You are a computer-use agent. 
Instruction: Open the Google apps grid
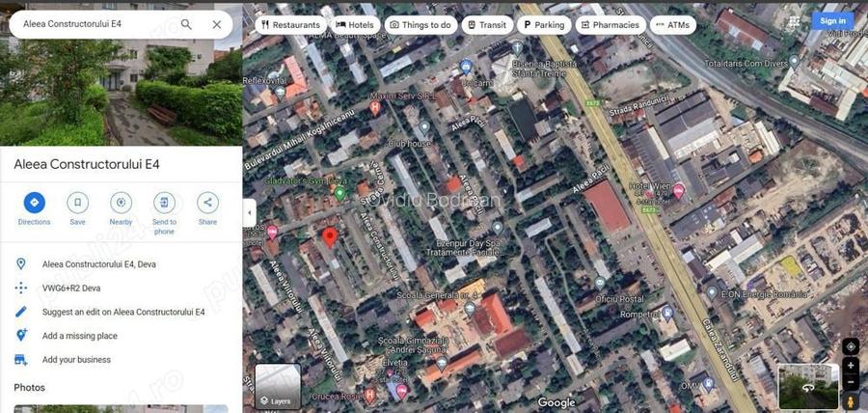pyautogui.click(x=794, y=21)
